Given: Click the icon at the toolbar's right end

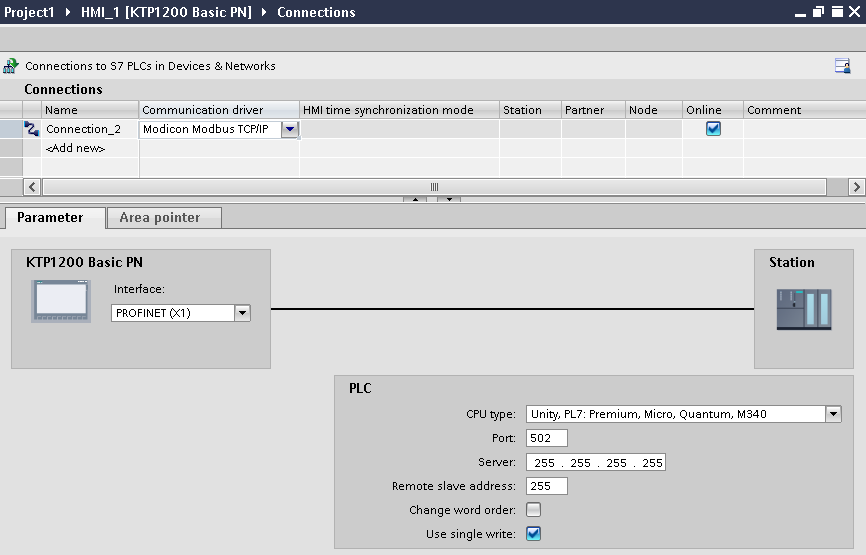Looking at the screenshot, I should tap(842, 66).
